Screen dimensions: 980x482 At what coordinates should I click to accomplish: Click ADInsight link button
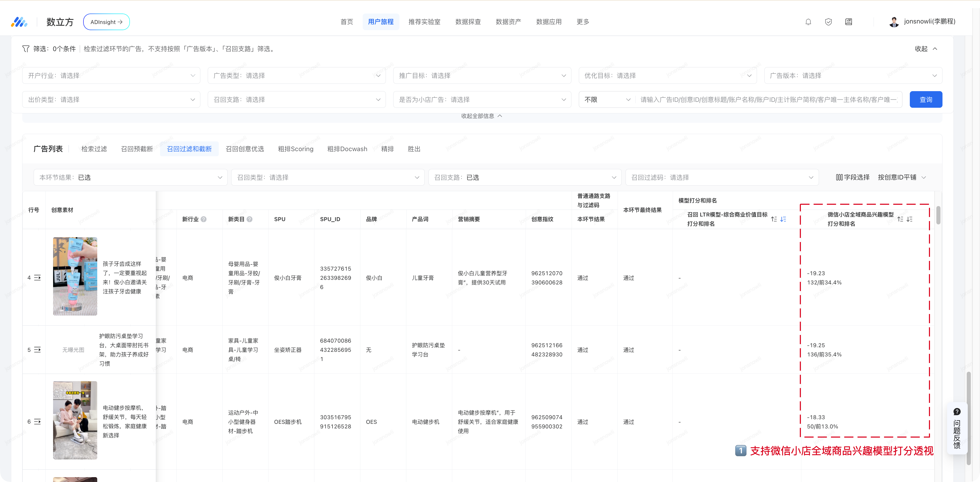(x=106, y=22)
